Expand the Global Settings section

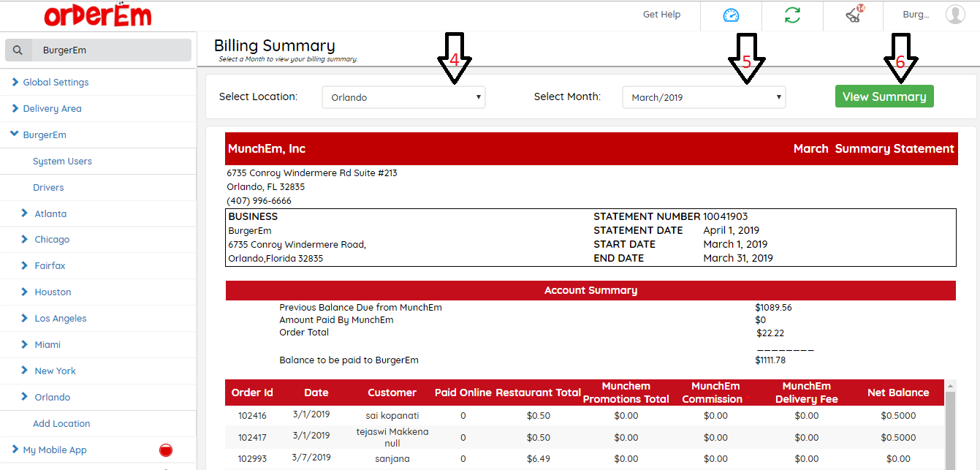56,83
